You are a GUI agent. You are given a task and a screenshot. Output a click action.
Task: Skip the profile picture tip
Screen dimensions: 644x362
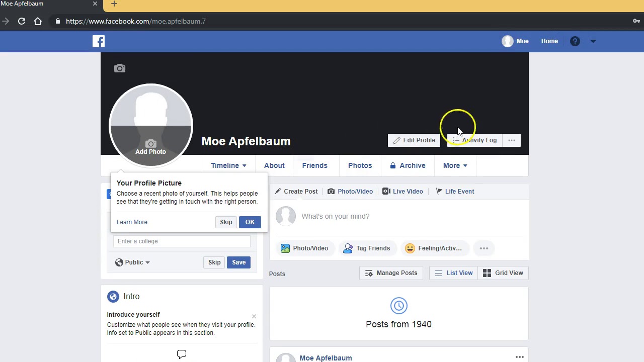226,222
